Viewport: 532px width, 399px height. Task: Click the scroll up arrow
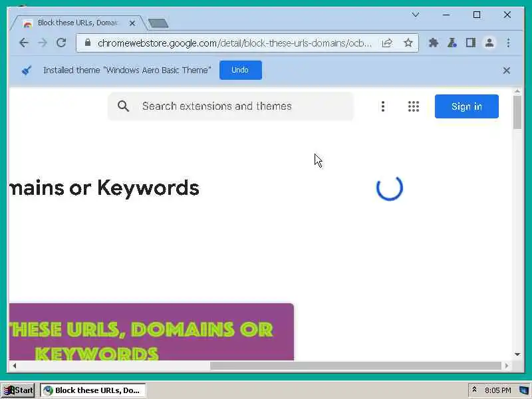tap(517, 91)
